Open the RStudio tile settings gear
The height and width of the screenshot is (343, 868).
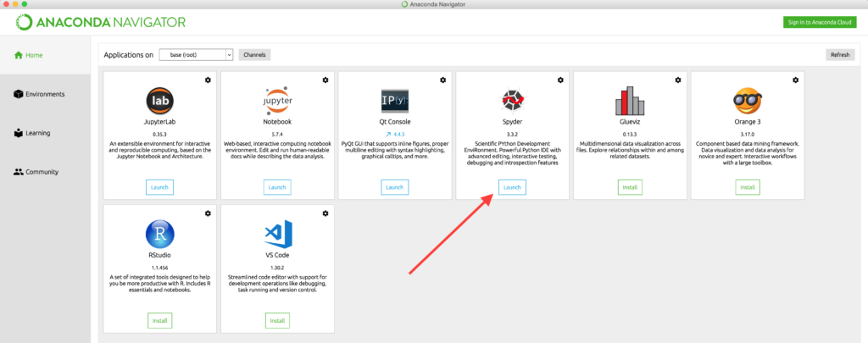pyautogui.click(x=208, y=213)
